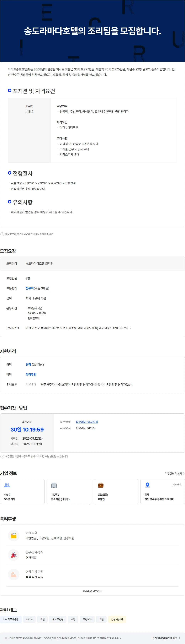Click the 기업구분 building icon

(x=54, y=485)
